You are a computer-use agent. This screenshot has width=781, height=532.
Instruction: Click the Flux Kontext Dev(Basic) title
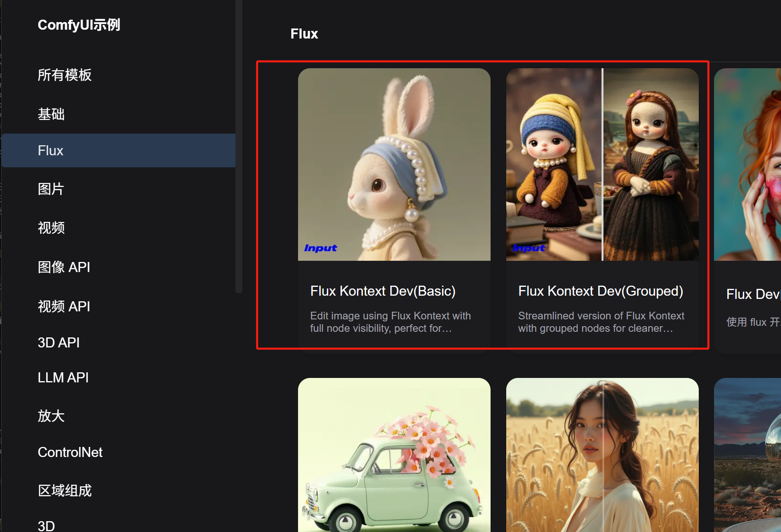(x=383, y=291)
